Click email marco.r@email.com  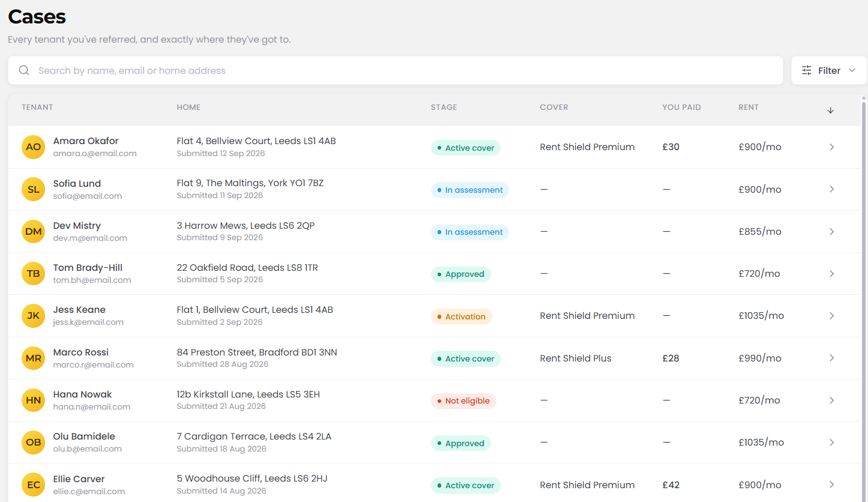tap(93, 364)
